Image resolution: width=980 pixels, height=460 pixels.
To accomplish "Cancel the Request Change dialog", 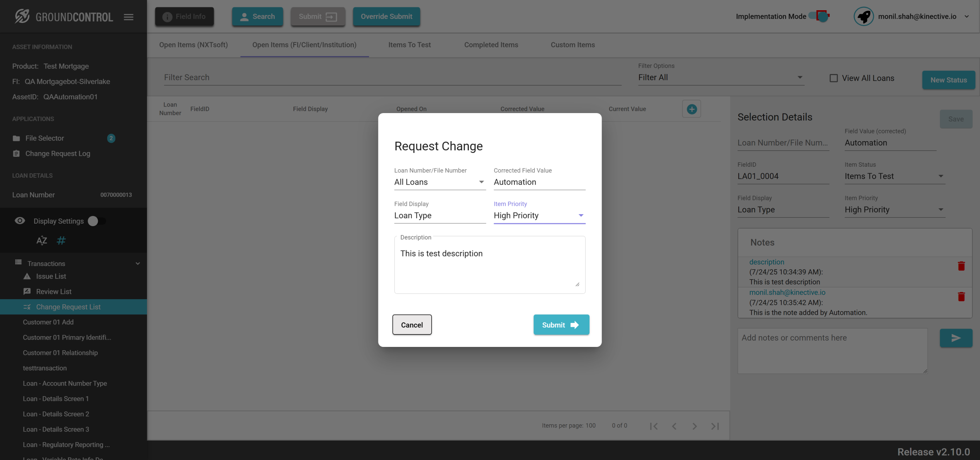I will pos(412,325).
